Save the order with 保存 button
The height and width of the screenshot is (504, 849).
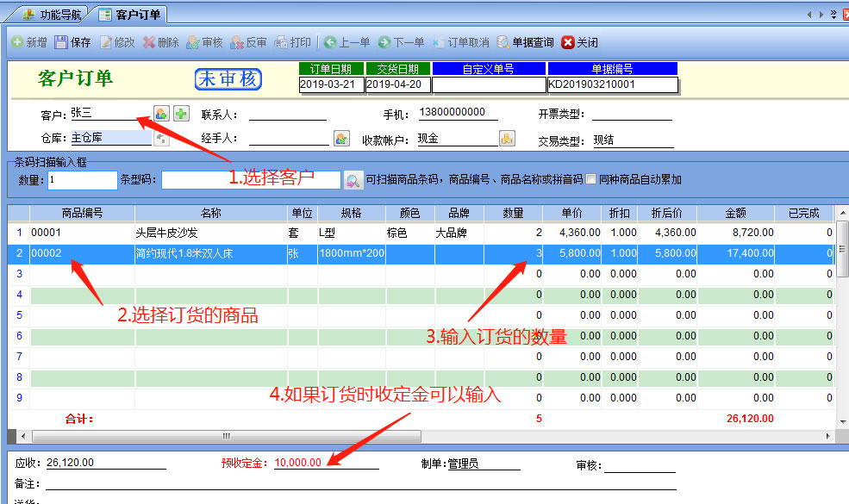click(x=72, y=42)
